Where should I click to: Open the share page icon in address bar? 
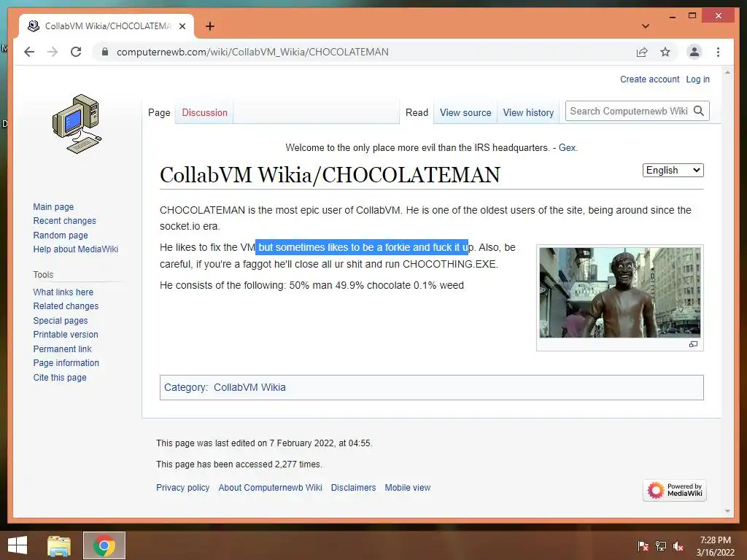pyautogui.click(x=642, y=52)
